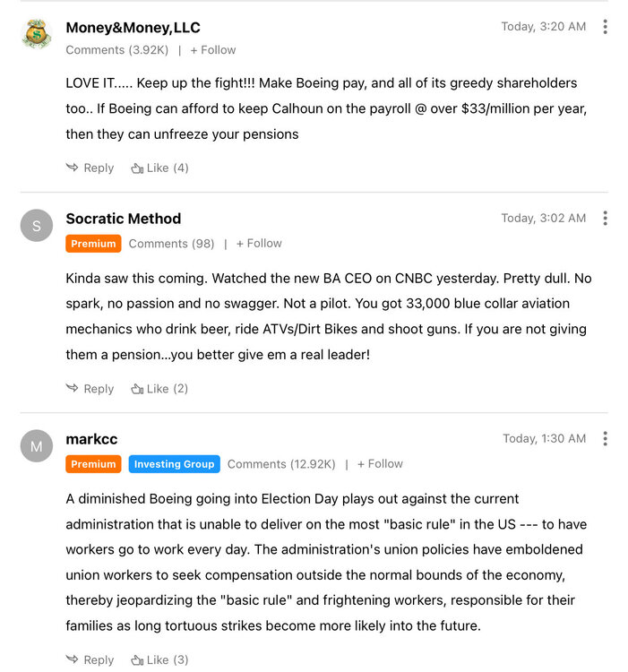Click reply arrow under Socratic Method's comment
Viewport: 628px width, 672px height.
click(x=73, y=389)
